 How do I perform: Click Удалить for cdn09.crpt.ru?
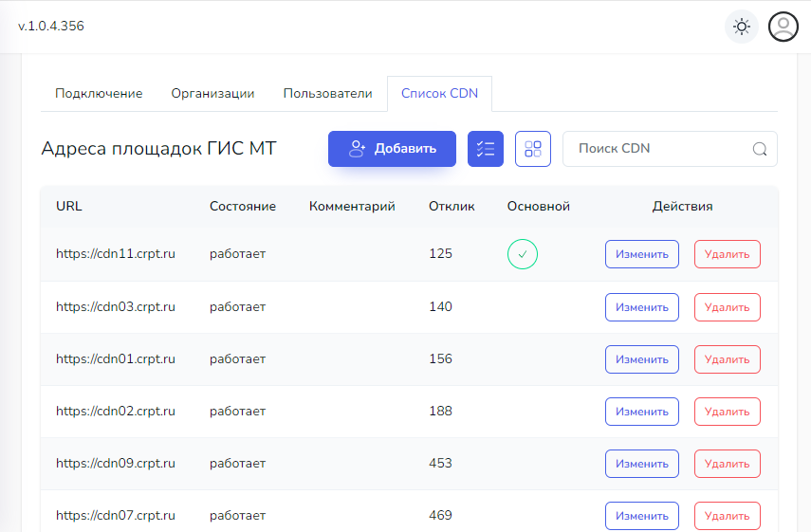tap(728, 464)
